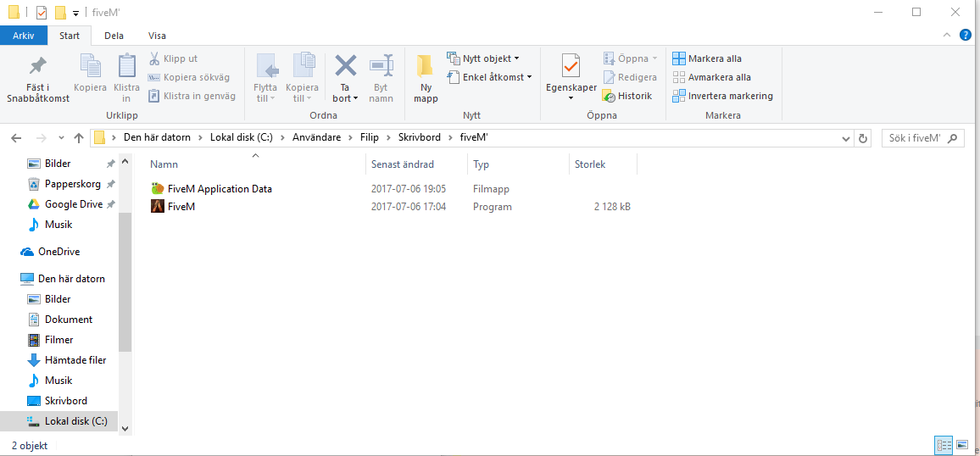This screenshot has height=456, width=980.
Task: Collapse the ribbon with the chevron
Action: click(x=947, y=36)
